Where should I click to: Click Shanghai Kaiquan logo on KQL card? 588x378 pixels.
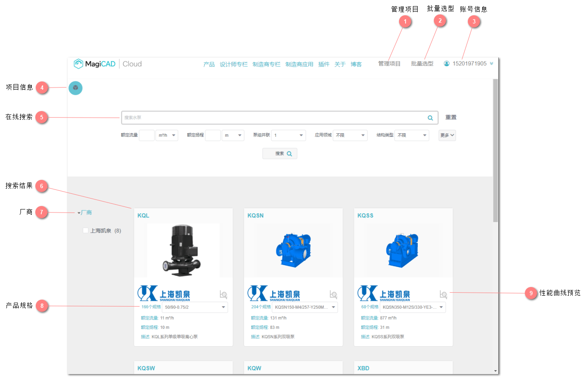tap(164, 294)
